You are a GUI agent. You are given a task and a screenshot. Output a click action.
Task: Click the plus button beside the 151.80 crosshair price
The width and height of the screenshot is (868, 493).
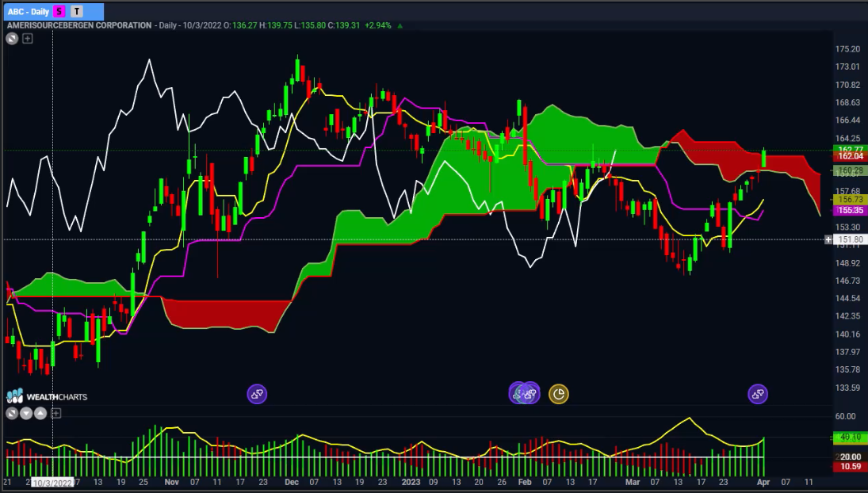pos(828,239)
